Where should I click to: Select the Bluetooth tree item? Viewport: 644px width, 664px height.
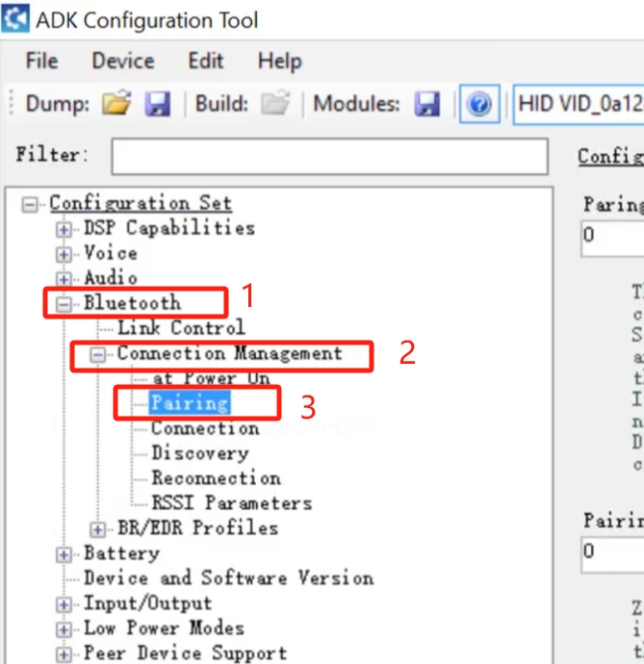click(132, 303)
